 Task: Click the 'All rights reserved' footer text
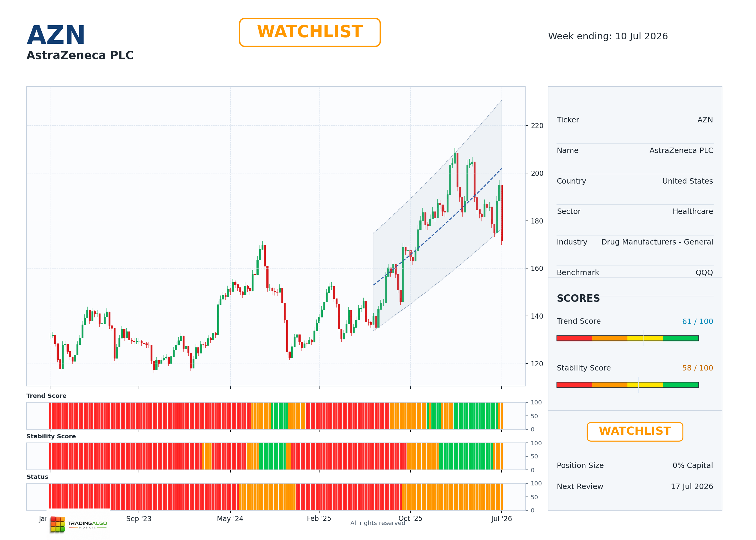(x=378, y=523)
